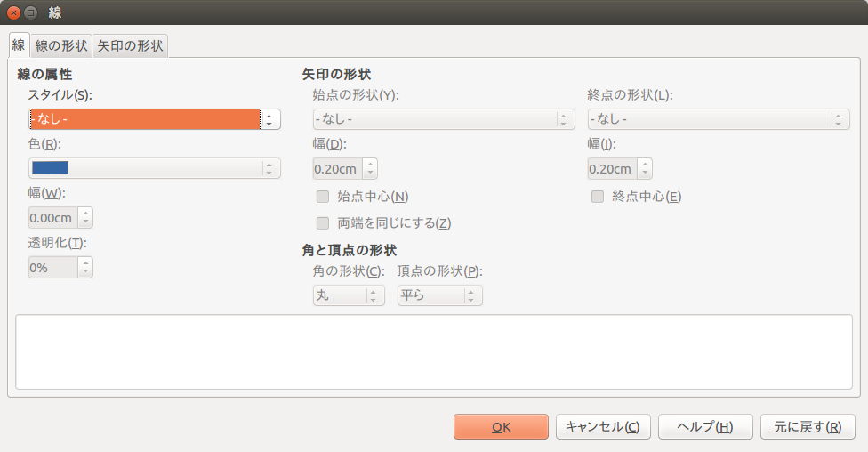Open the 角の形状 corner style dropdown
This screenshot has width=868, height=452.
click(349, 295)
